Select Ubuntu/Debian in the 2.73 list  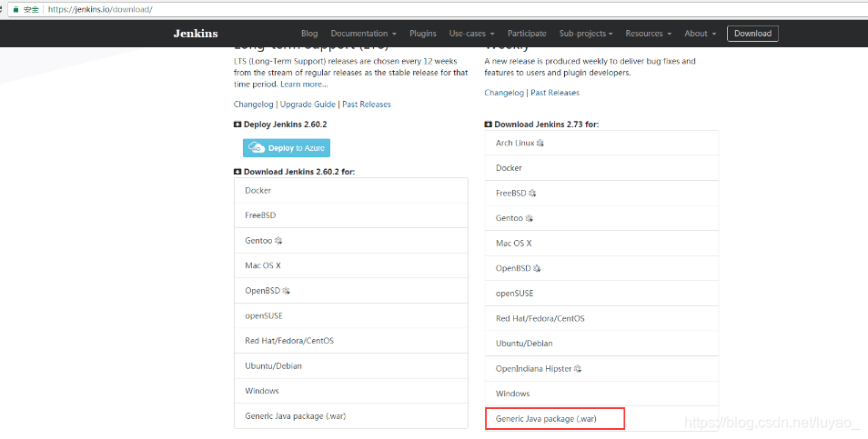pyautogui.click(x=601, y=344)
